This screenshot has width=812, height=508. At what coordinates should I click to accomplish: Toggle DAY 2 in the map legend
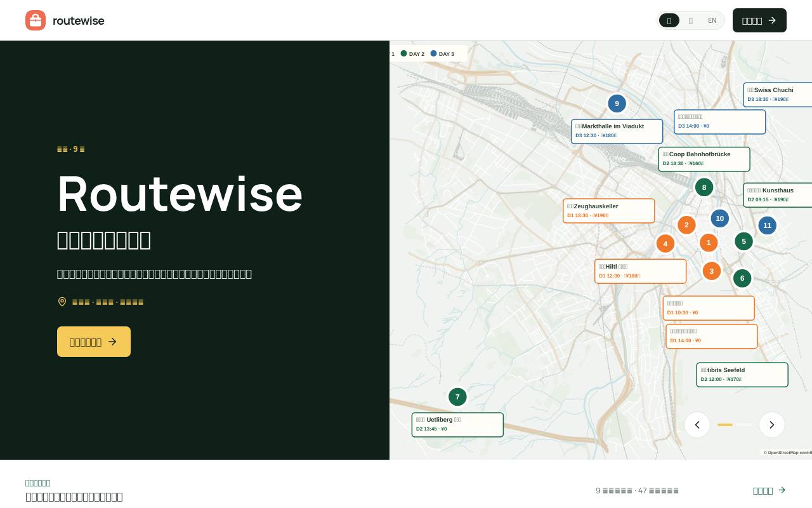point(412,54)
